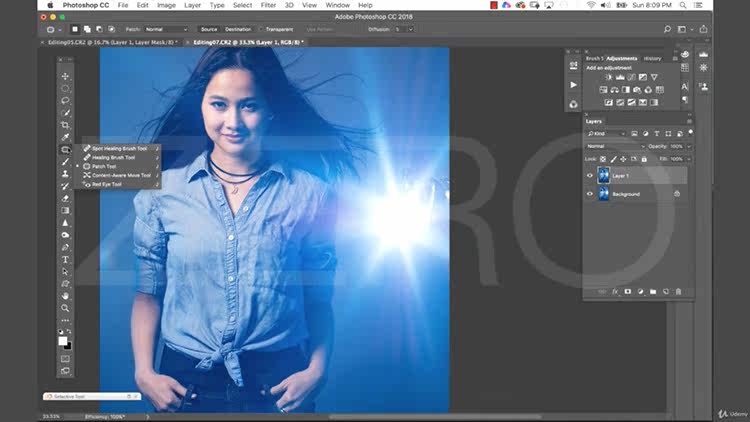Select the Layer 1 thumbnail
750x422 pixels.
pyautogui.click(x=604, y=176)
